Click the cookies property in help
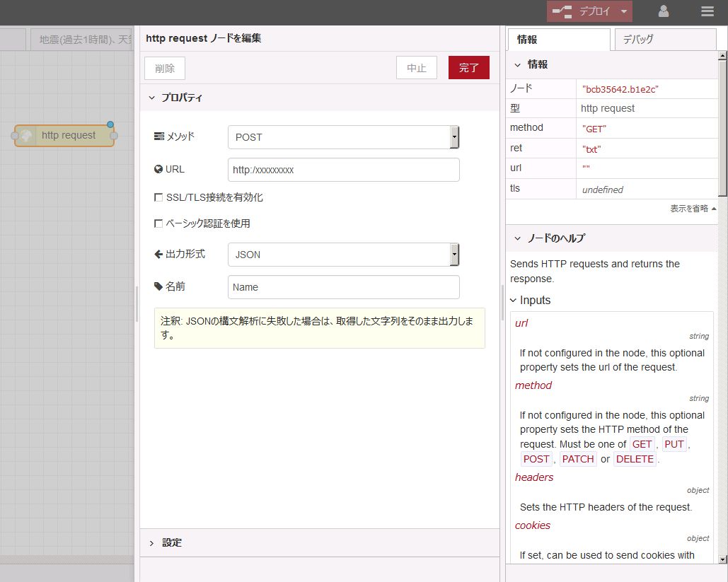This screenshot has height=582, width=728. coord(533,526)
